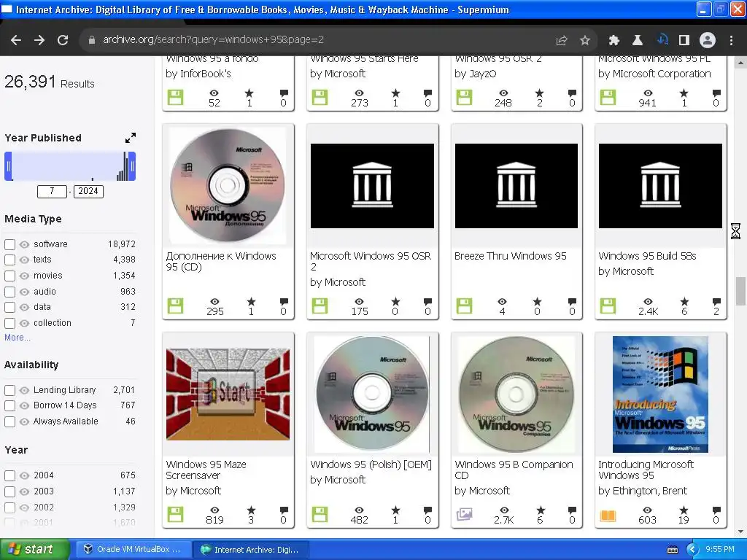Share this page via share icon
747x560 pixels.
(562, 41)
